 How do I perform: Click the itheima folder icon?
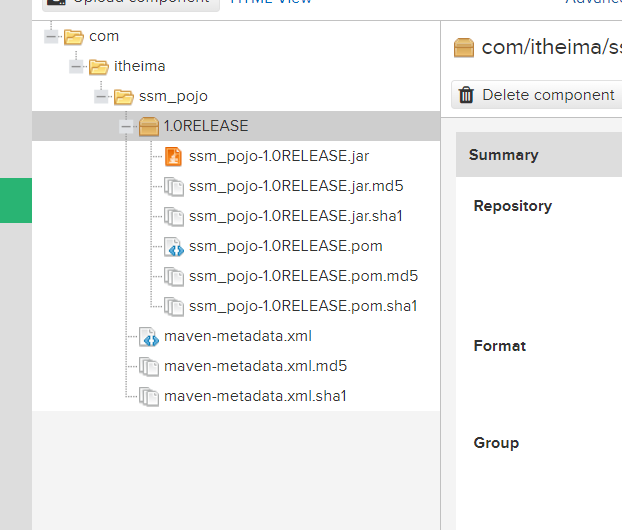coord(99,66)
